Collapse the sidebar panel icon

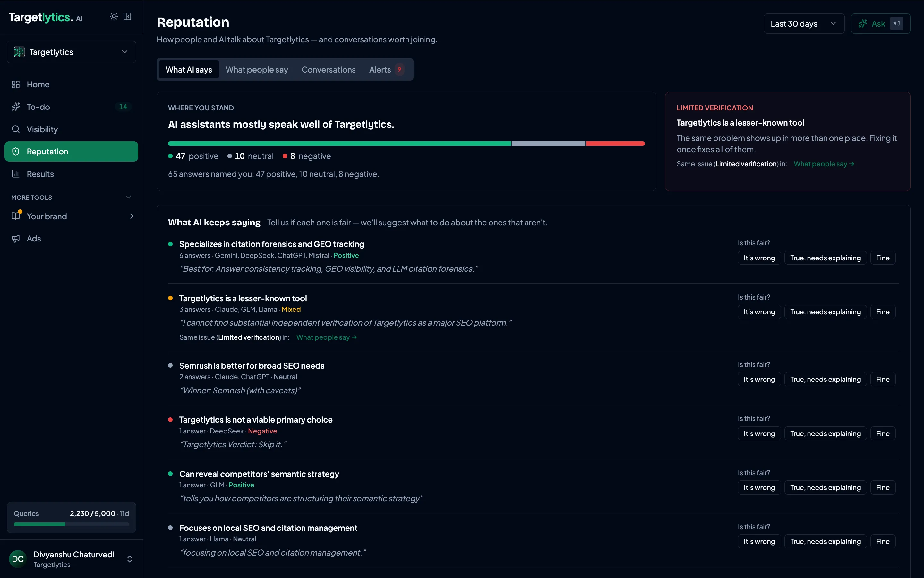coord(127,16)
